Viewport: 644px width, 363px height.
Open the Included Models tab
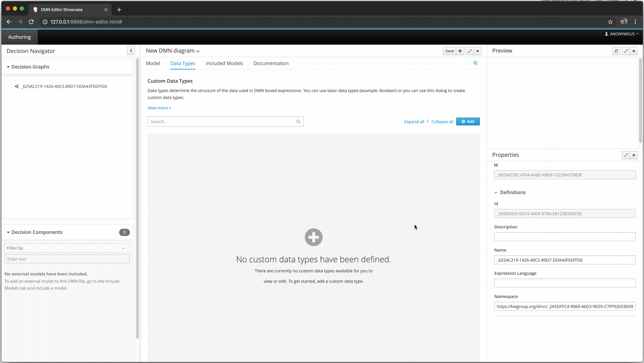tap(224, 63)
